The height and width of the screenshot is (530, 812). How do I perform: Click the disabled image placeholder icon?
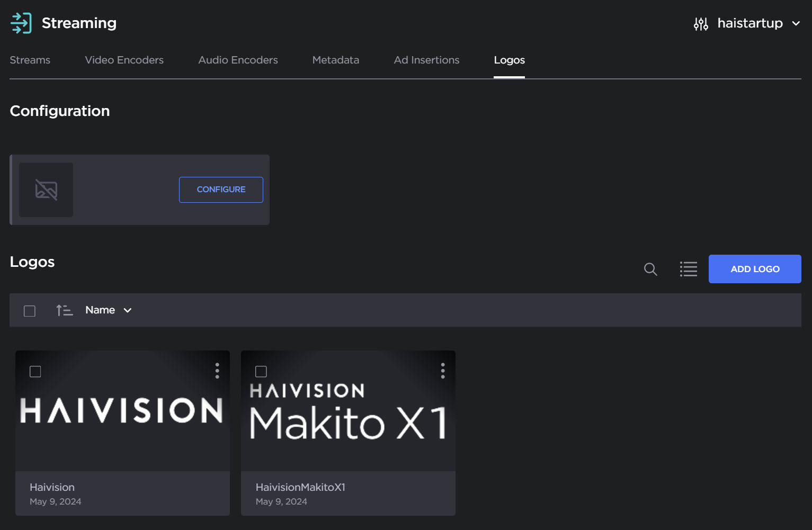coord(46,190)
